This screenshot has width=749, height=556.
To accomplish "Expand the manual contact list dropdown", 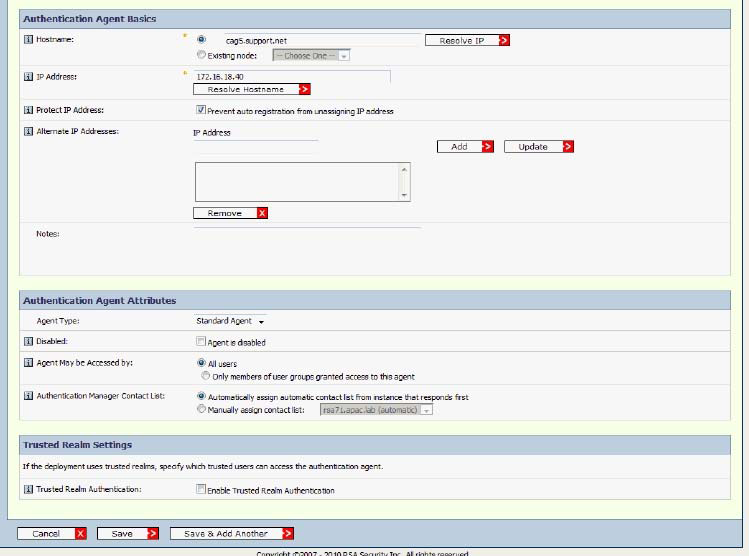I will click(x=376, y=409).
